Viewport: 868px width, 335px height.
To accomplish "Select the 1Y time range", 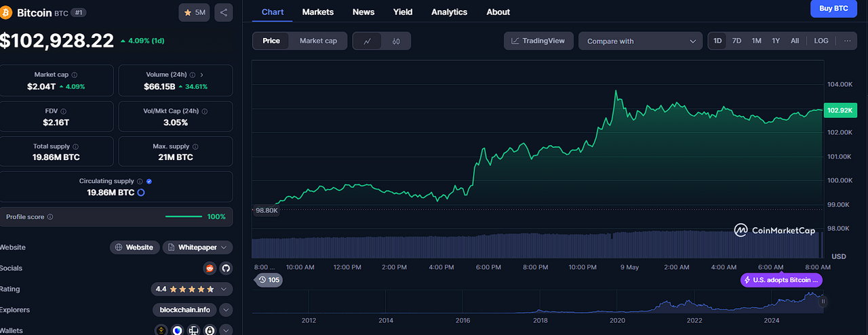I will (776, 41).
